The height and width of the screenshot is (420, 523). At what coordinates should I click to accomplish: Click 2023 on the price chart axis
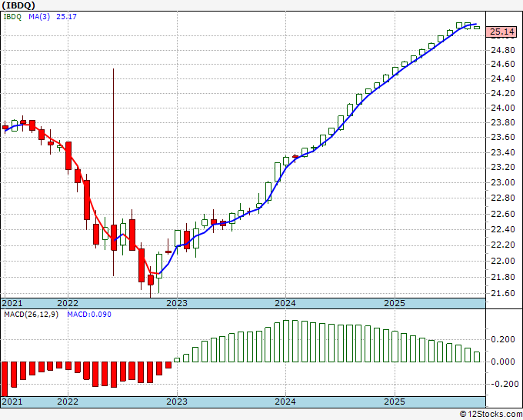tap(177, 303)
